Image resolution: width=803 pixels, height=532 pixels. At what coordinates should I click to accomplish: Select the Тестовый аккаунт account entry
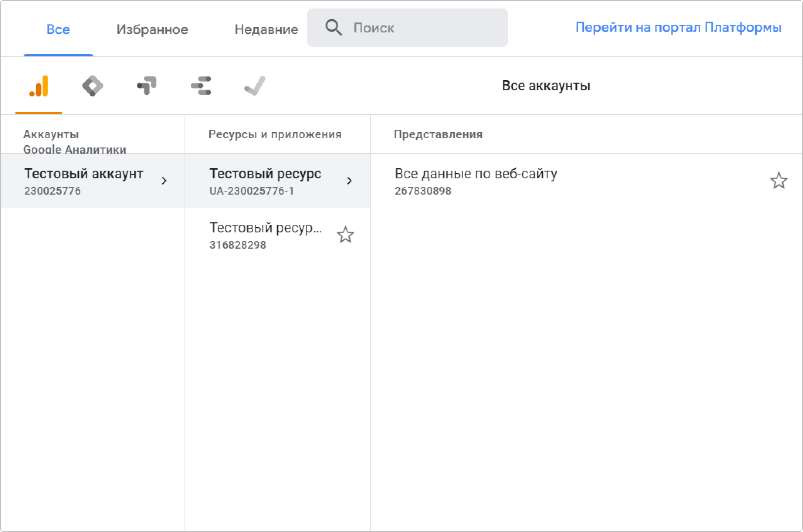(x=84, y=181)
